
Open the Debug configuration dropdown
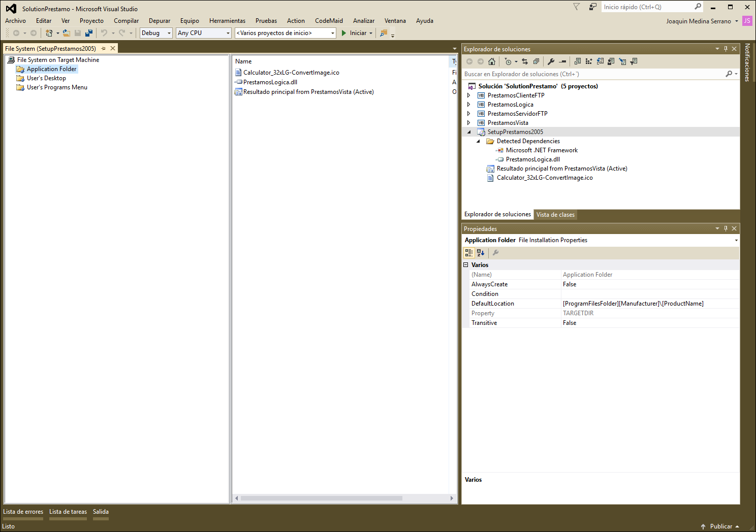169,33
